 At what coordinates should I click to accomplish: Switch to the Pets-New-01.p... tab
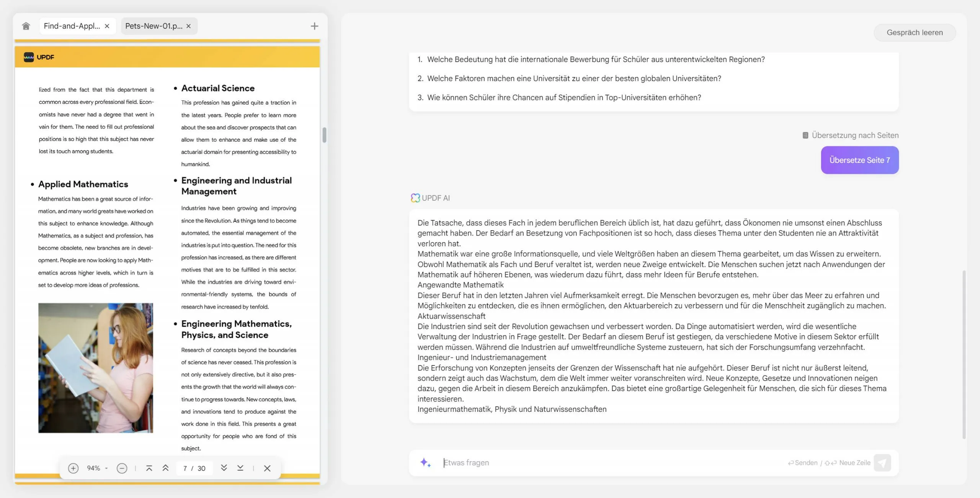coord(154,26)
